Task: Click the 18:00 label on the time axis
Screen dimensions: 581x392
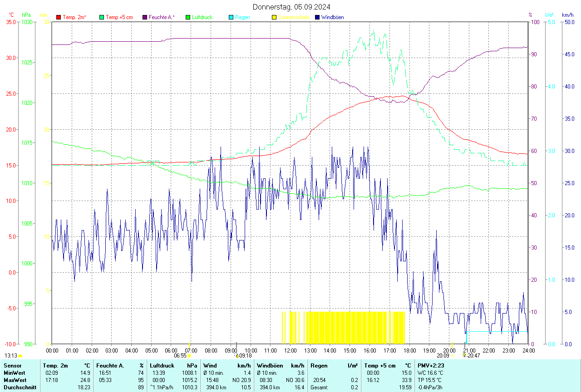Action: [x=409, y=350]
